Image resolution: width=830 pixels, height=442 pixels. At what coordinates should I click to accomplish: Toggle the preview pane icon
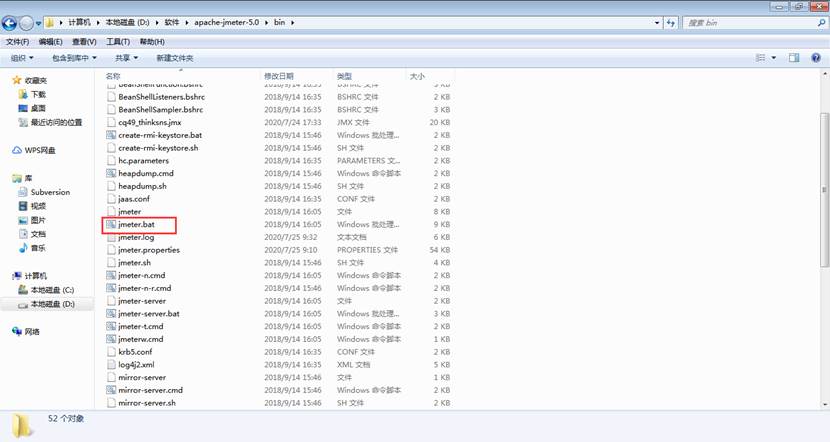794,58
